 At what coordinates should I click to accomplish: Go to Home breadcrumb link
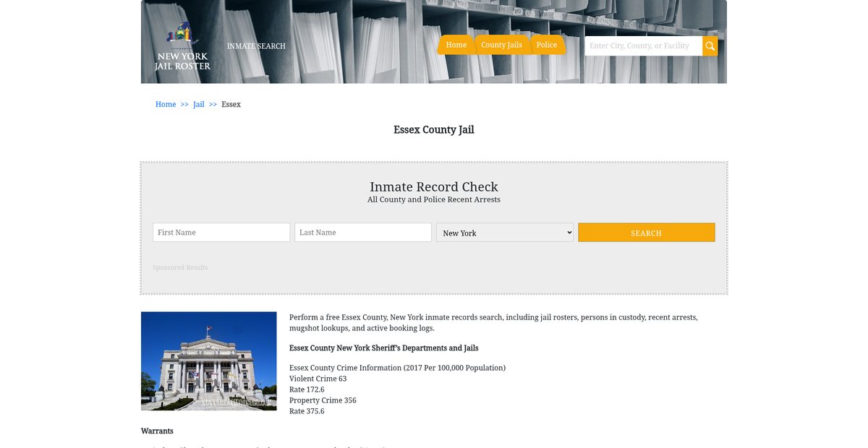click(166, 105)
